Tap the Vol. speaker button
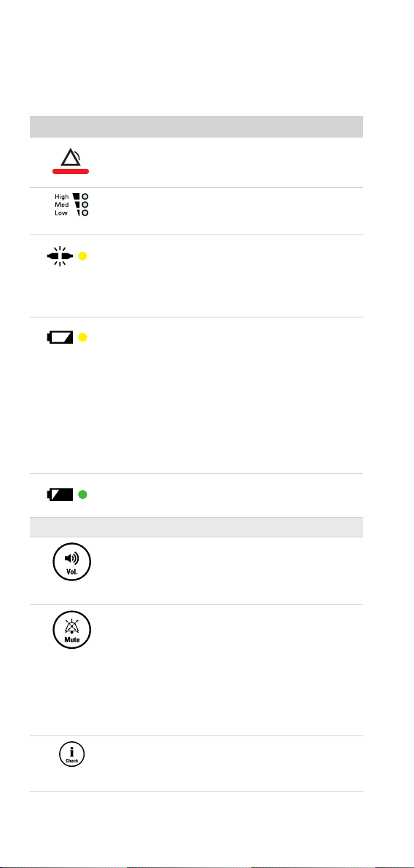 pos(72,563)
